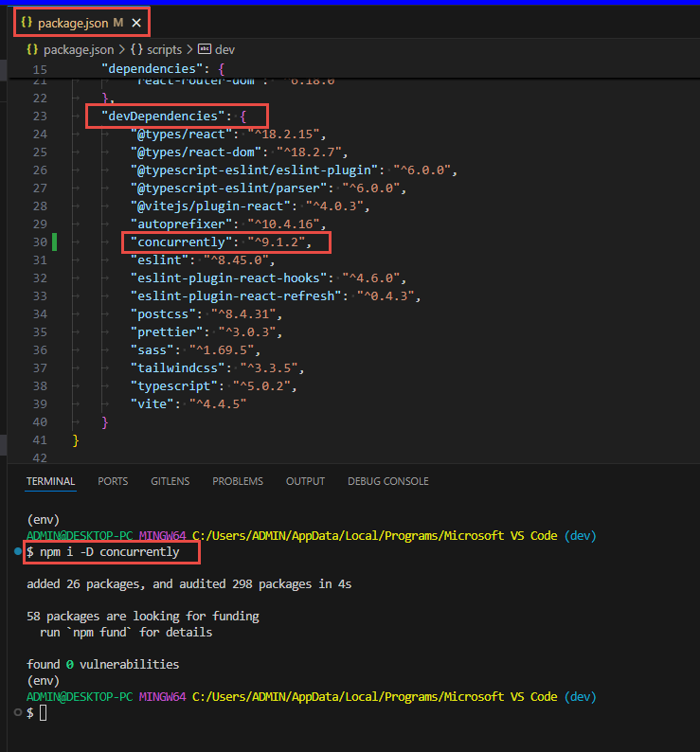This screenshot has width=700, height=752.
Task: Show the PROBLEMS panel tab
Action: coord(238,481)
